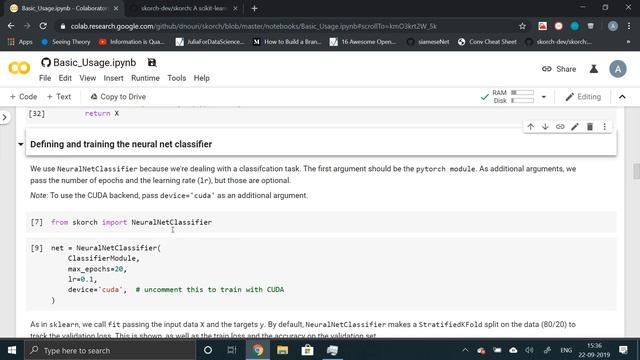Open the Insert menu
The image size is (640, 360).
pyautogui.click(x=113, y=78)
